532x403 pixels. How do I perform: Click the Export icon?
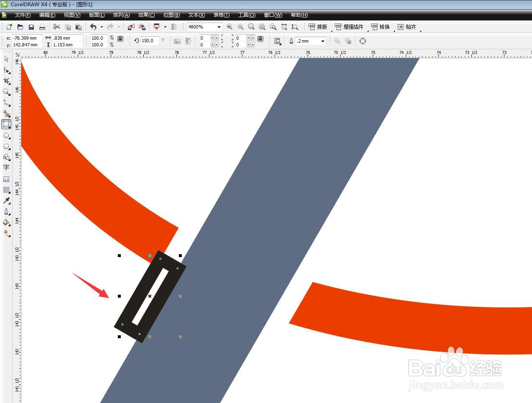142,27
